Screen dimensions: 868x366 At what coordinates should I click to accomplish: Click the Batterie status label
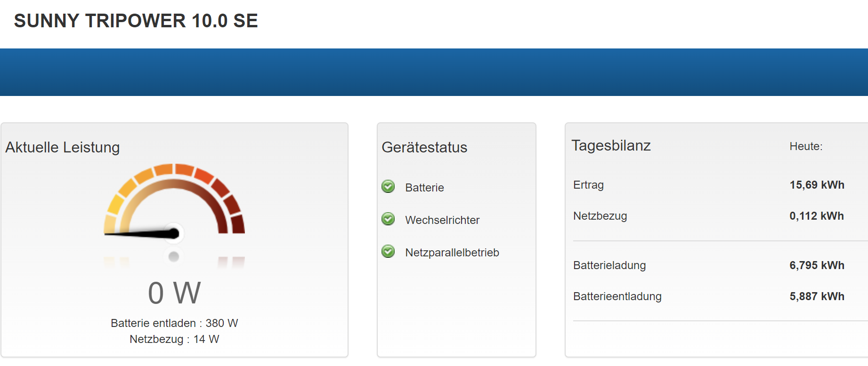(x=424, y=188)
